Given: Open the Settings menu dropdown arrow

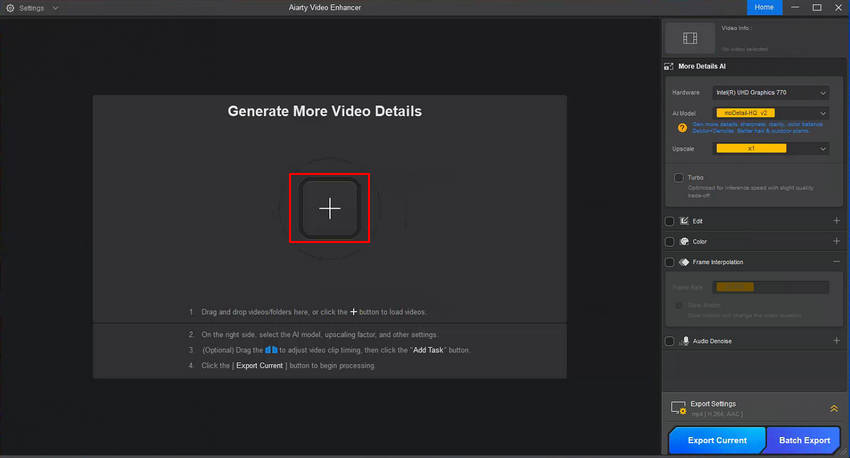Looking at the screenshot, I should [x=55, y=8].
